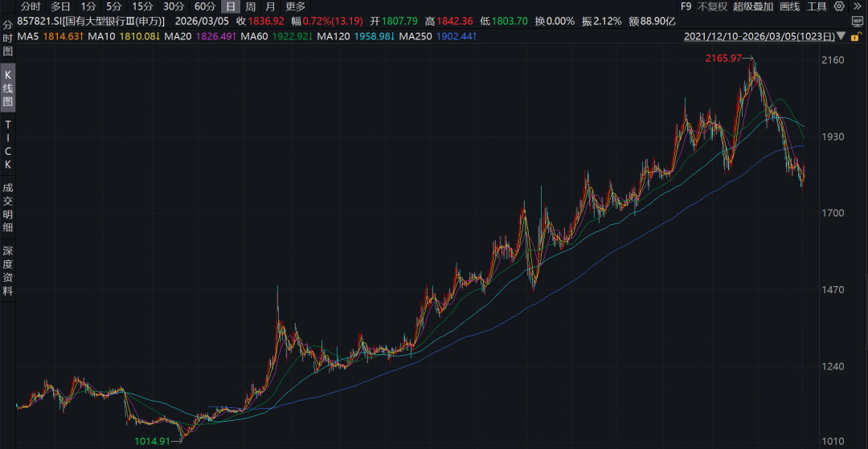Select the 月 monthly period
This screenshot has height=449, width=868.
click(271, 6)
